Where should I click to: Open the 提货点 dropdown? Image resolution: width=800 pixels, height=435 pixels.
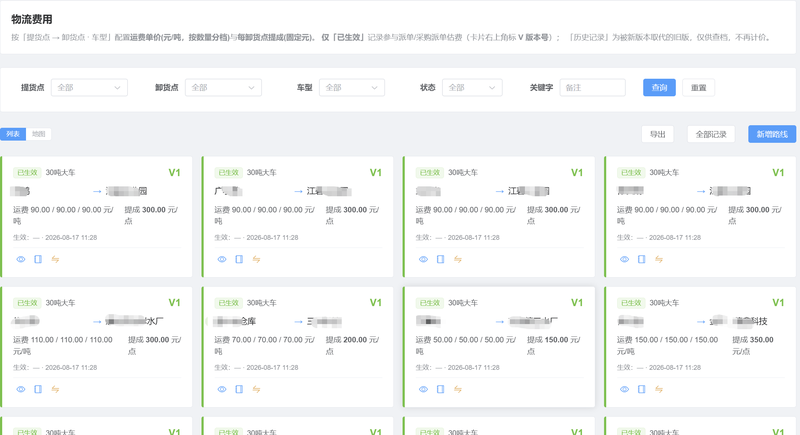pos(89,88)
